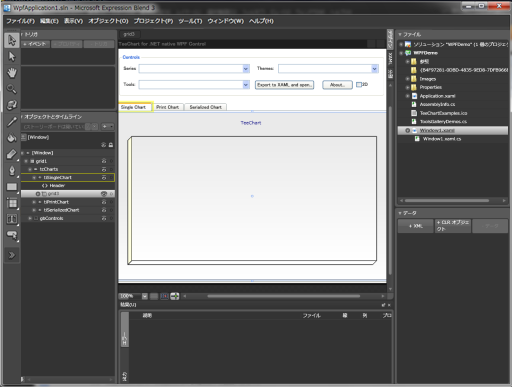Toggle visibility of grid1 layer
The image size is (512, 387).
104,161
